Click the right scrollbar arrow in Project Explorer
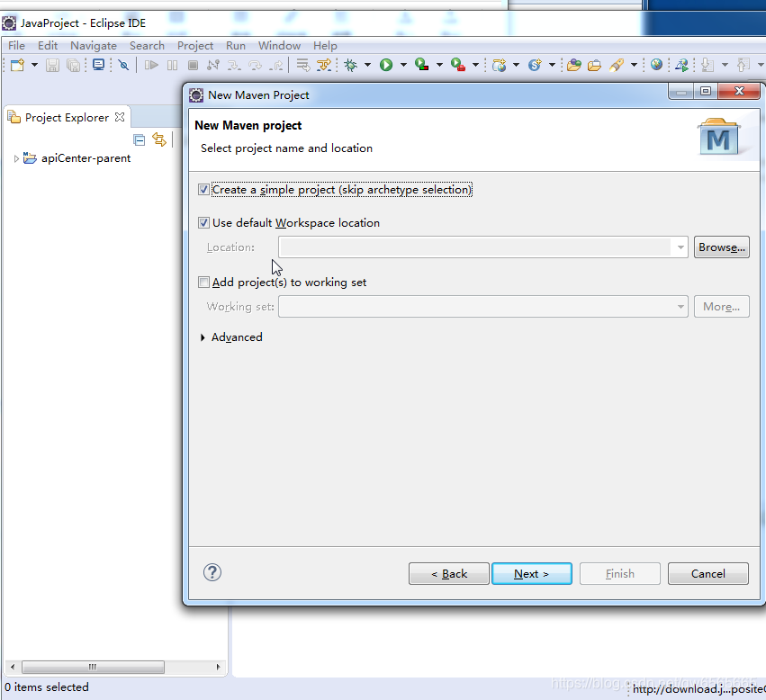The width and height of the screenshot is (766, 700). [x=218, y=667]
